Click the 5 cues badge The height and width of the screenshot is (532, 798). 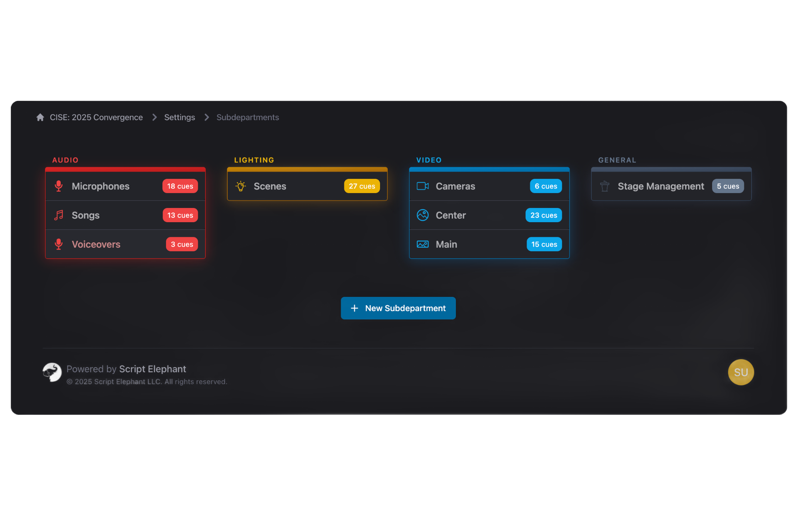tap(728, 186)
